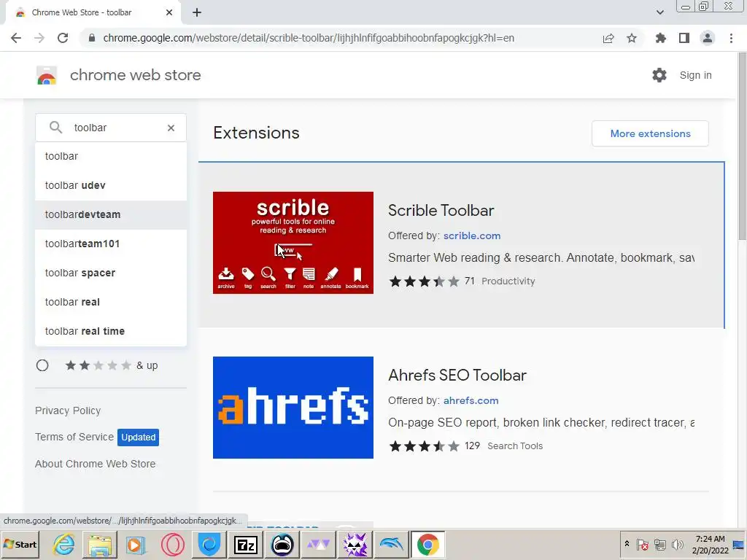Click the Search Tools category label
747x560 pixels.
(x=515, y=446)
